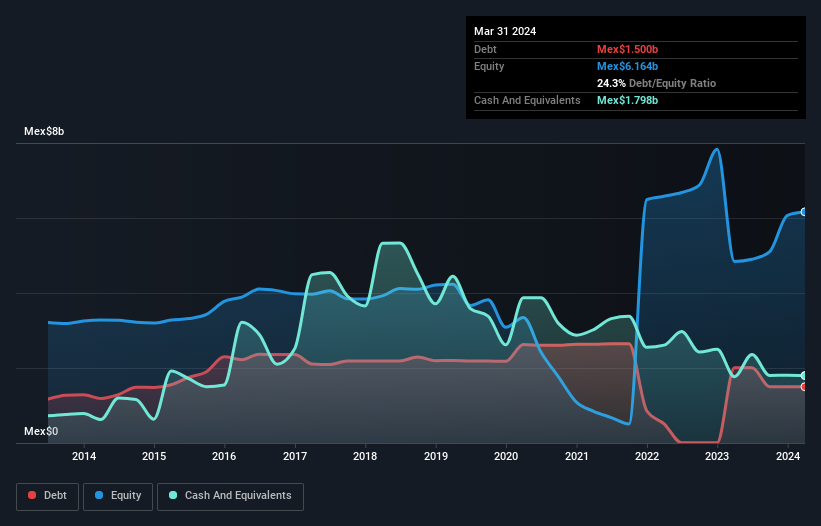
Task: Click the teal Cash endpoint marker
Action: (x=804, y=376)
